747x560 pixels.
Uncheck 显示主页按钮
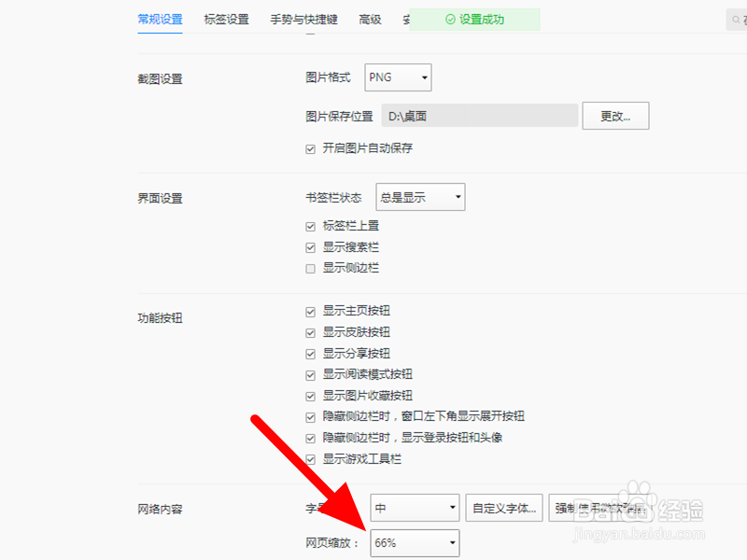[310, 312]
